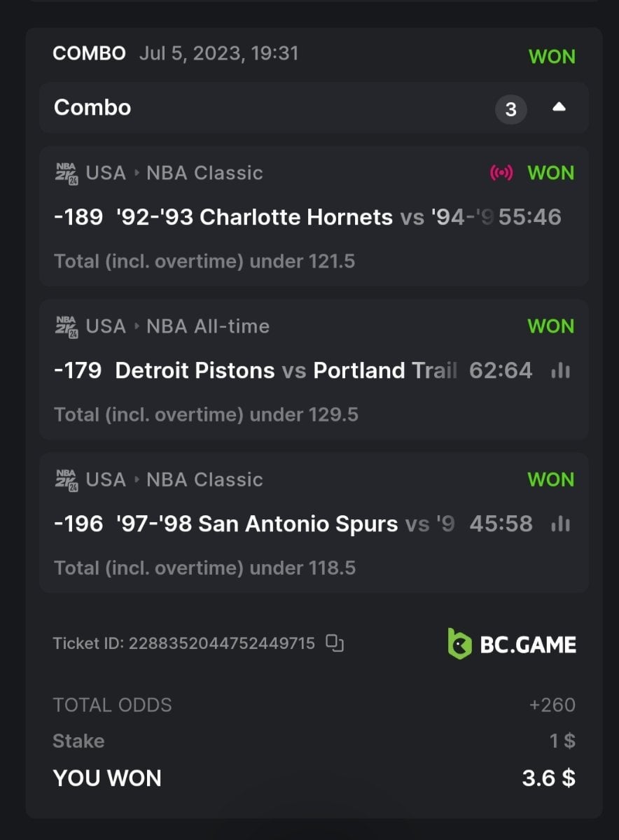Select the Ticket ID number text

[x=221, y=643]
